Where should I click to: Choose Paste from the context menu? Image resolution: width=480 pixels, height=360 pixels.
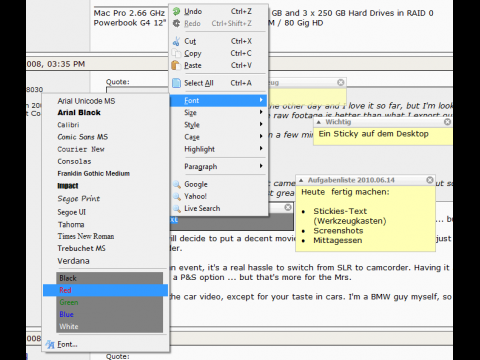[x=219, y=65]
